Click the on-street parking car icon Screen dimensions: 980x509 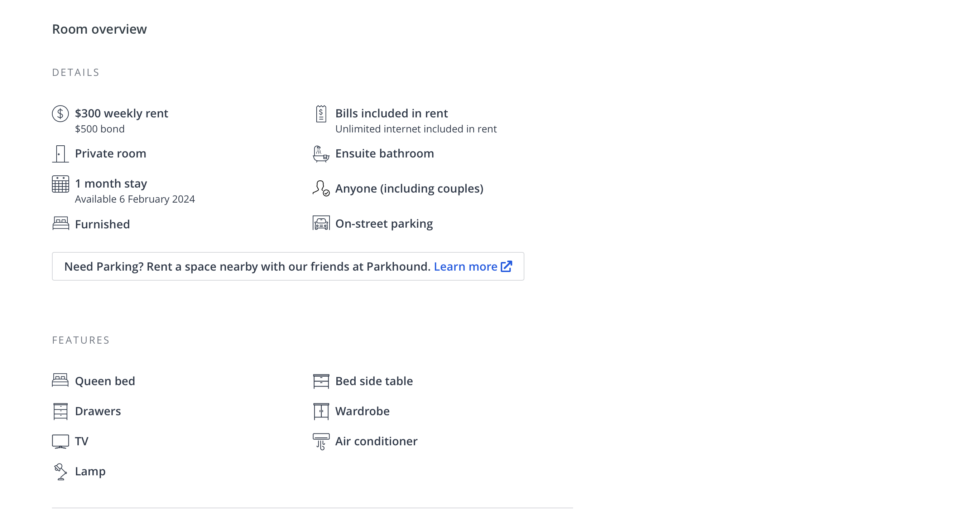coord(321,223)
